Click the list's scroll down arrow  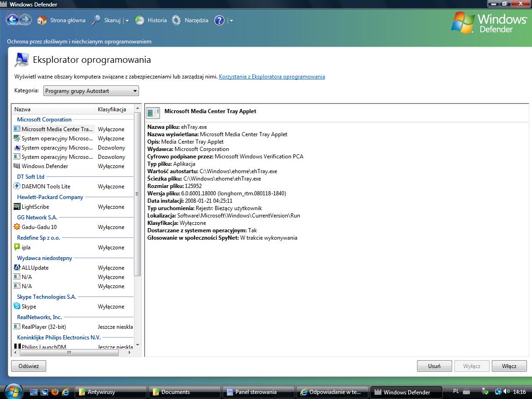pyautogui.click(x=138, y=345)
